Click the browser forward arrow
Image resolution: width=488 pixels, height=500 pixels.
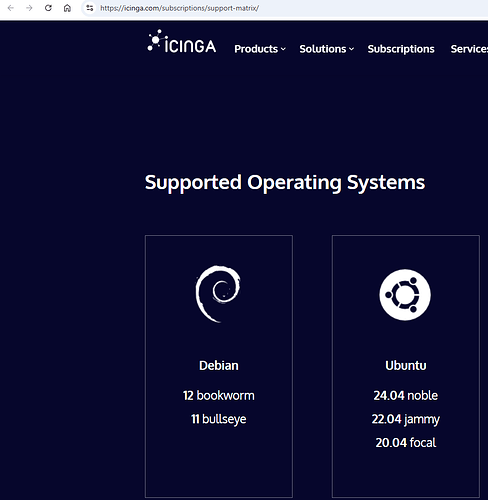(x=29, y=8)
